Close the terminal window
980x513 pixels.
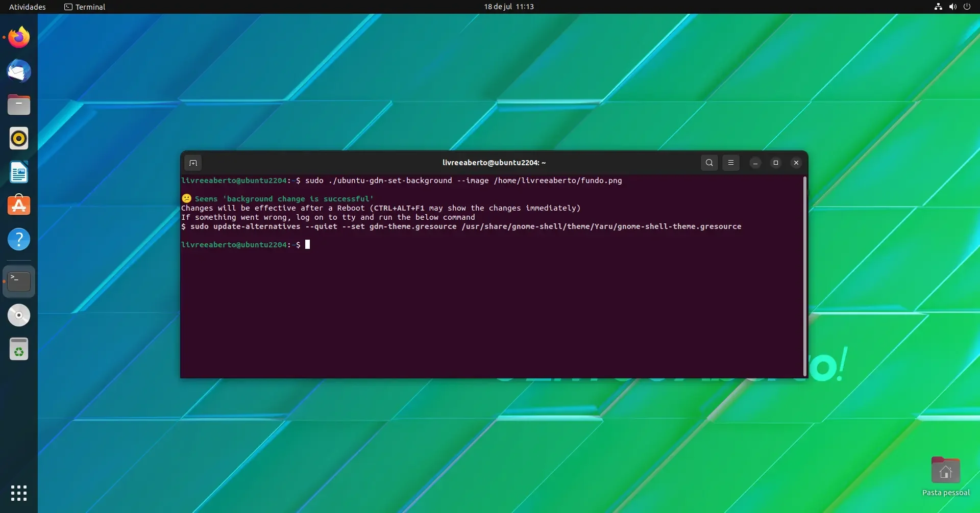(x=796, y=163)
